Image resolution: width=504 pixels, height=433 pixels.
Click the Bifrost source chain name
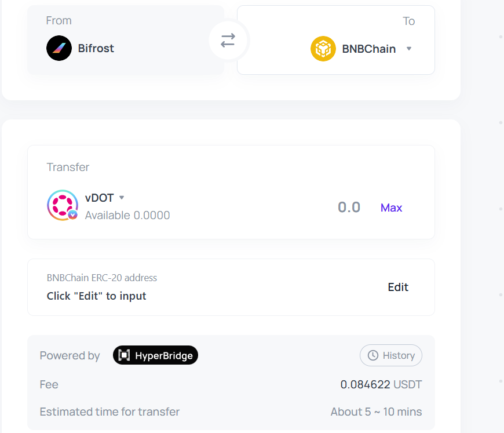[x=96, y=48]
